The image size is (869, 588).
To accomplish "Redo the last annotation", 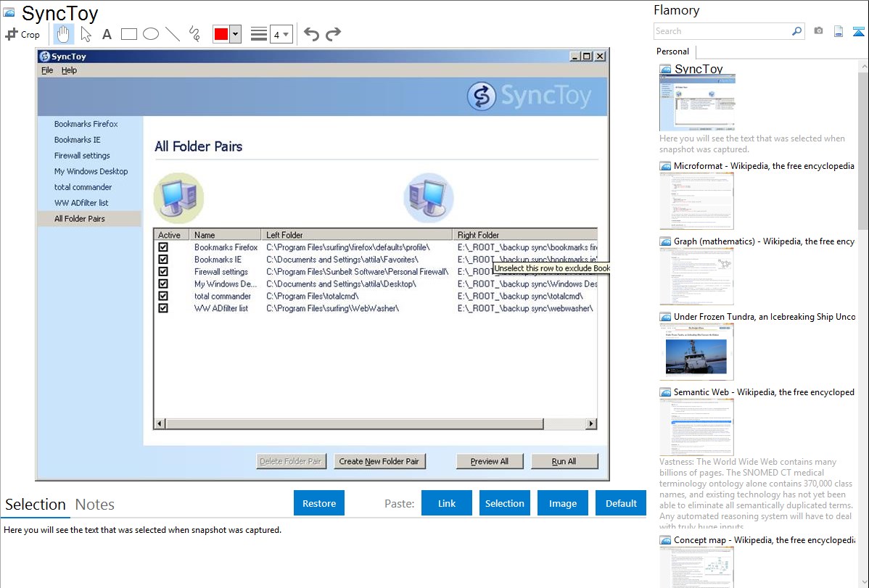I will (333, 34).
